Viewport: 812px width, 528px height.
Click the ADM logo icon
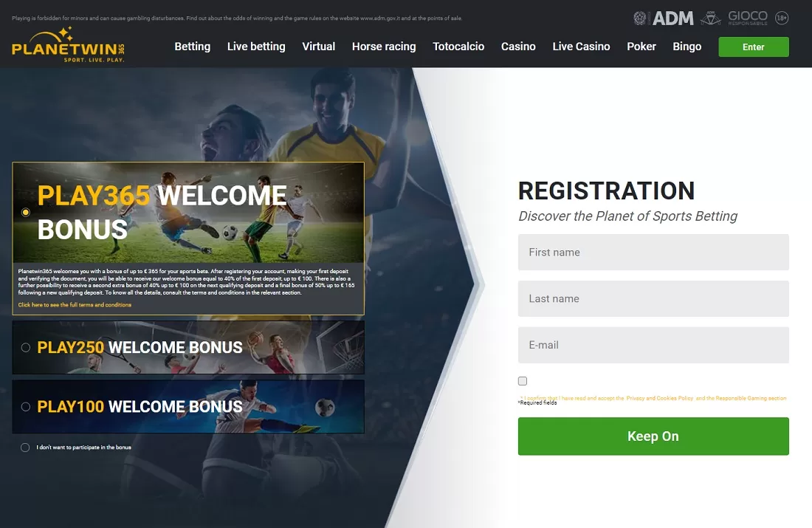coord(672,18)
